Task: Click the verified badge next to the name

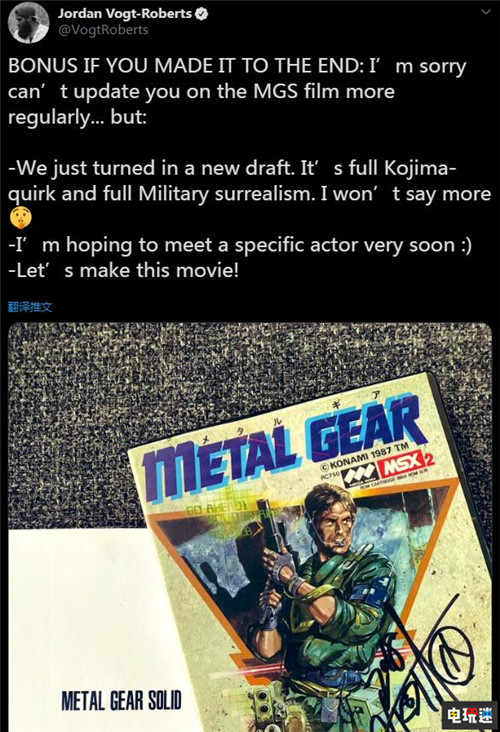Action: coord(201,14)
